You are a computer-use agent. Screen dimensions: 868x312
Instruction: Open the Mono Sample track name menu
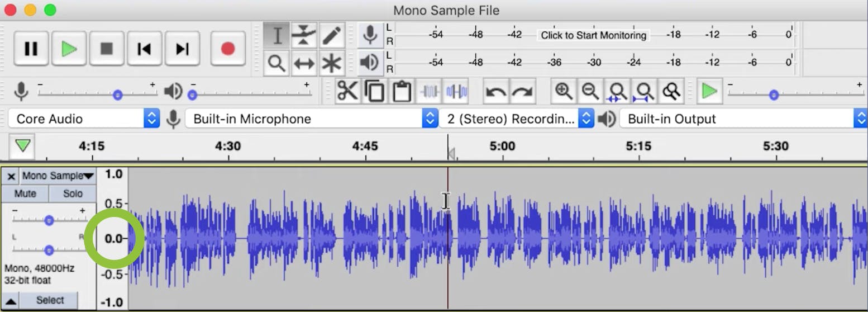[58, 176]
